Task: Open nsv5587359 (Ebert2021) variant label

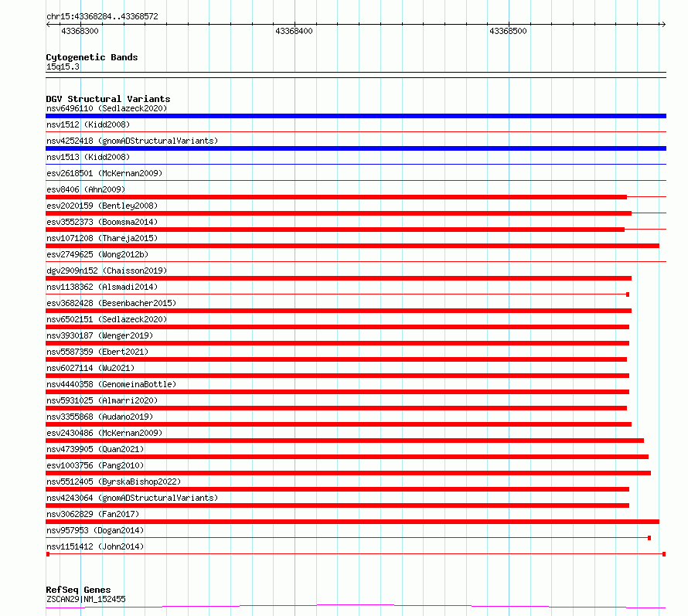Action: click(97, 352)
